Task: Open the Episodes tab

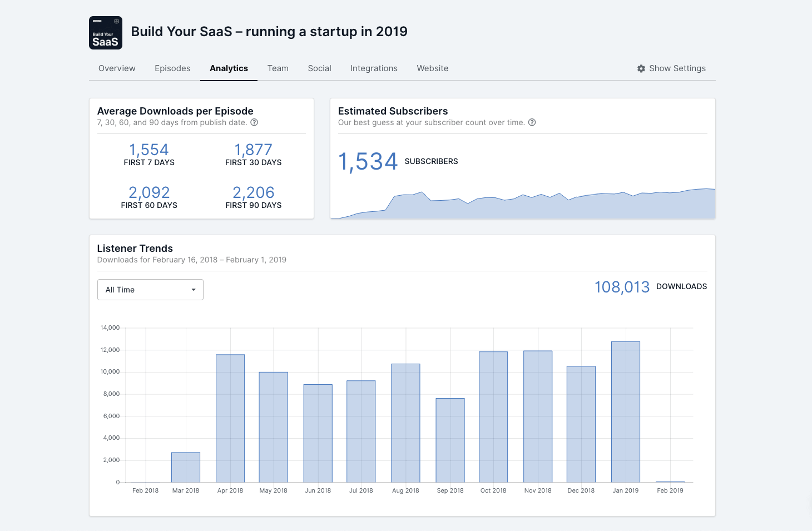Action: coord(172,68)
